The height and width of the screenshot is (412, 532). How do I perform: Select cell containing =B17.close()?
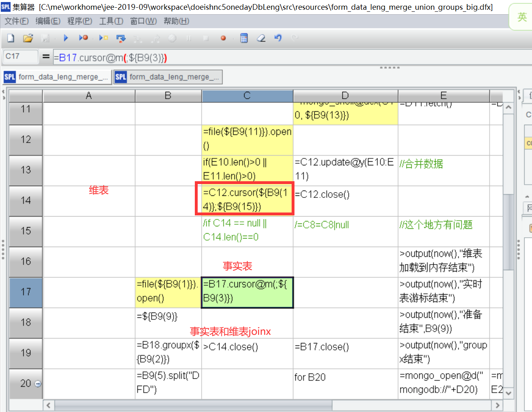[345, 353]
